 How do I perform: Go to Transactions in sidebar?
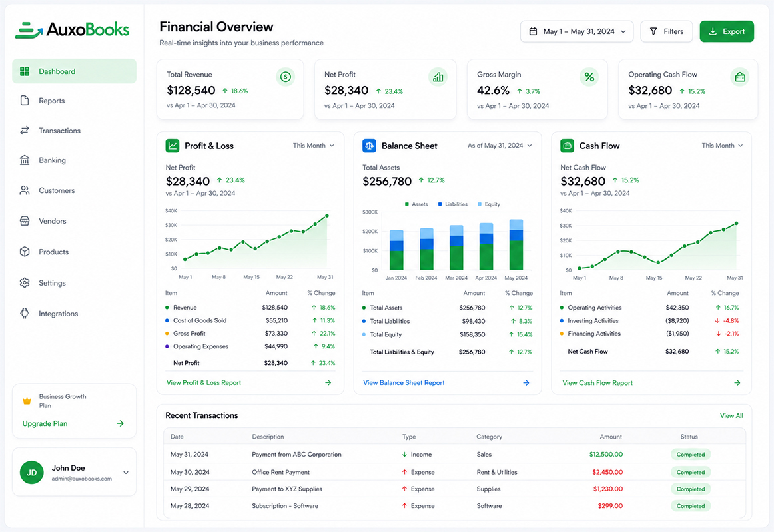pyautogui.click(x=74, y=131)
